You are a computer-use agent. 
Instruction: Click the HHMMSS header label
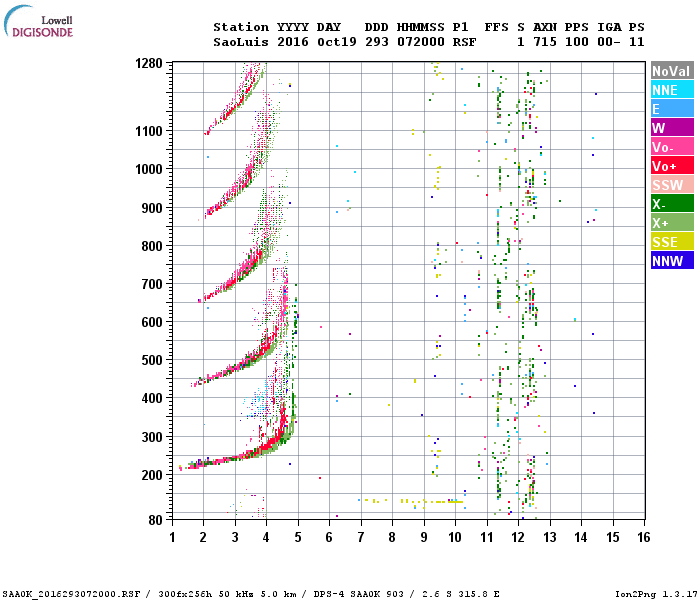point(421,27)
